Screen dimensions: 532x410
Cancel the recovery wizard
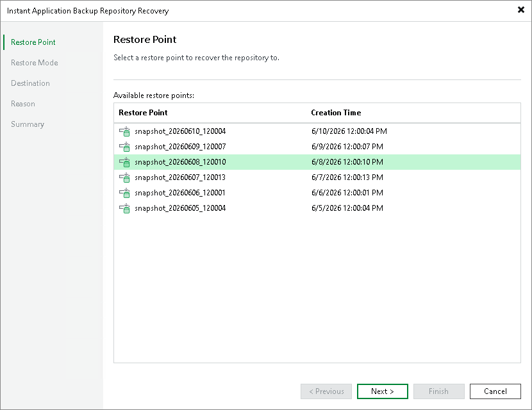tap(495, 391)
